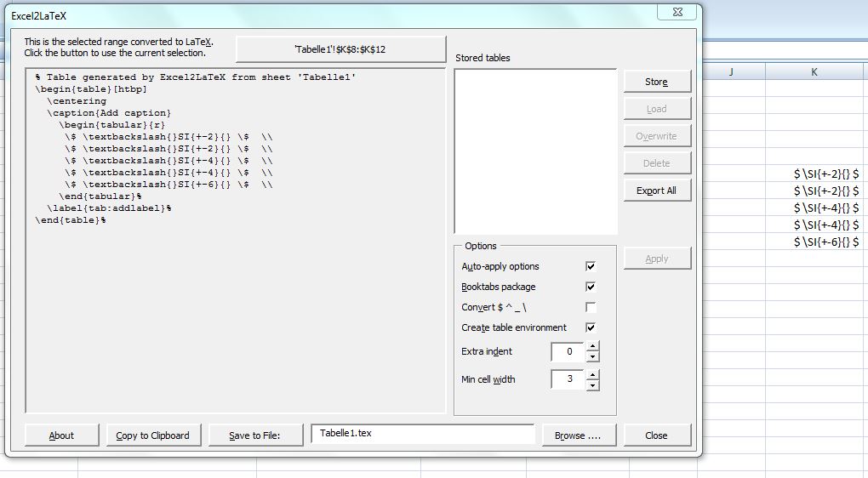Click the \end{tabular}% line in output
The width and height of the screenshot is (868, 478).
(x=100, y=196)
